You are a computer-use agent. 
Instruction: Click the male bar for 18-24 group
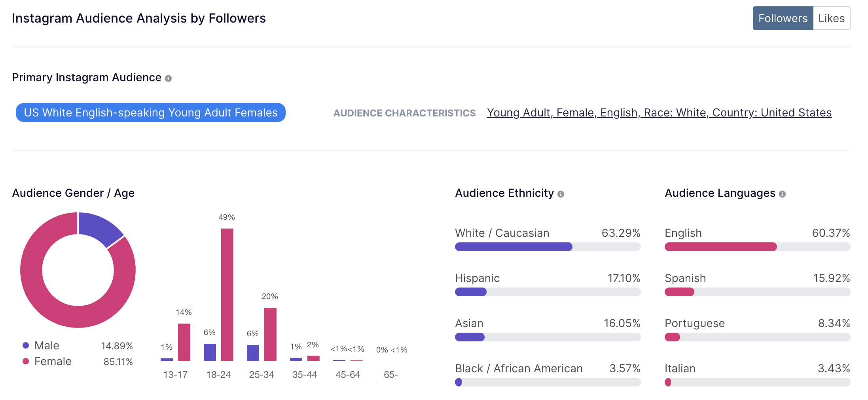[x=210, y=352]
